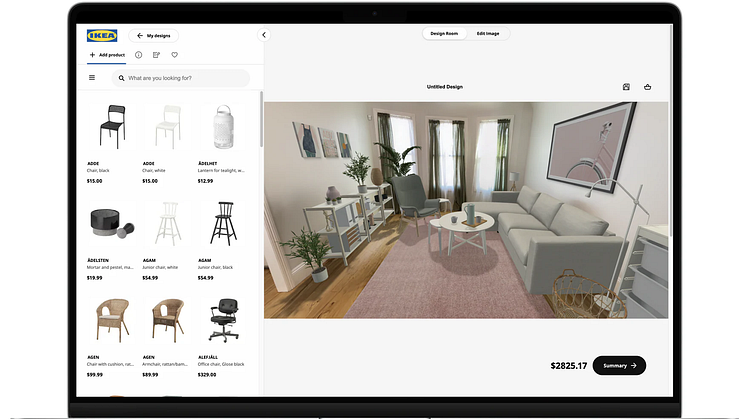The height and width of the screenshot is (419, 746).
Task: Choose the ÄDELHET lantern product
Action: (223, 127)
